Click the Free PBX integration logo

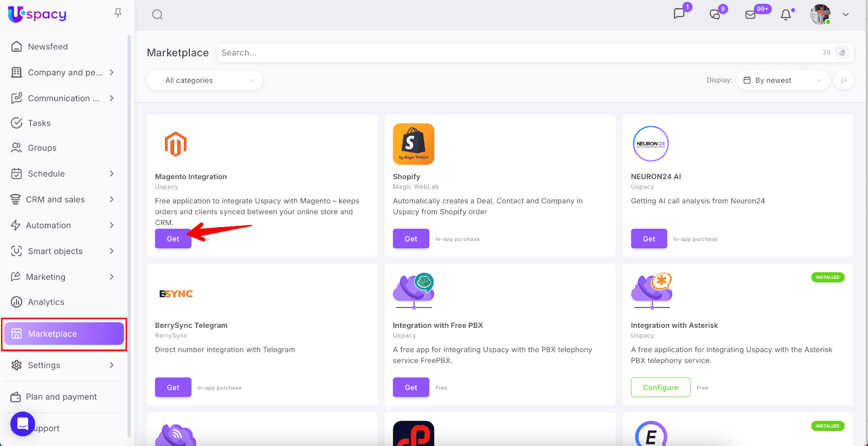[x=414, y=291]
